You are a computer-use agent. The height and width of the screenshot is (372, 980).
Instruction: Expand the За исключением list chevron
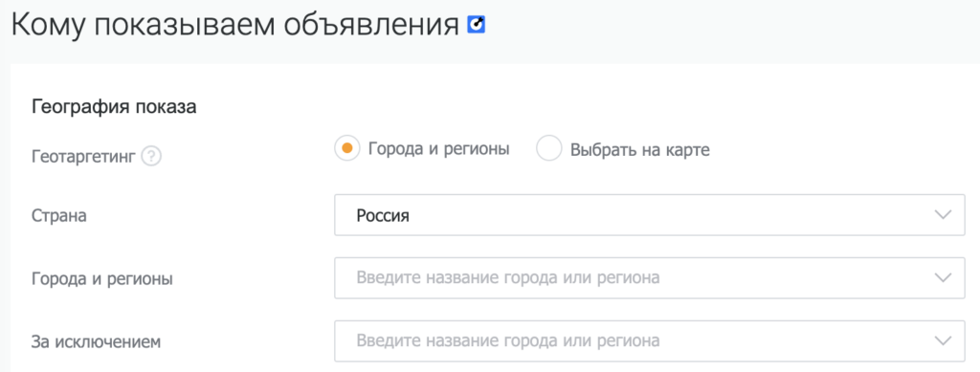[x=943, y=340]
